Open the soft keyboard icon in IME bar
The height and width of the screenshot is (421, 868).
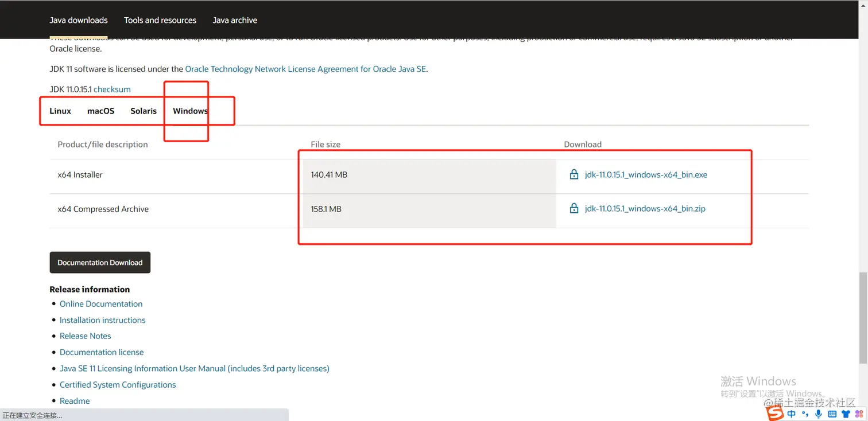coord(832,414)
